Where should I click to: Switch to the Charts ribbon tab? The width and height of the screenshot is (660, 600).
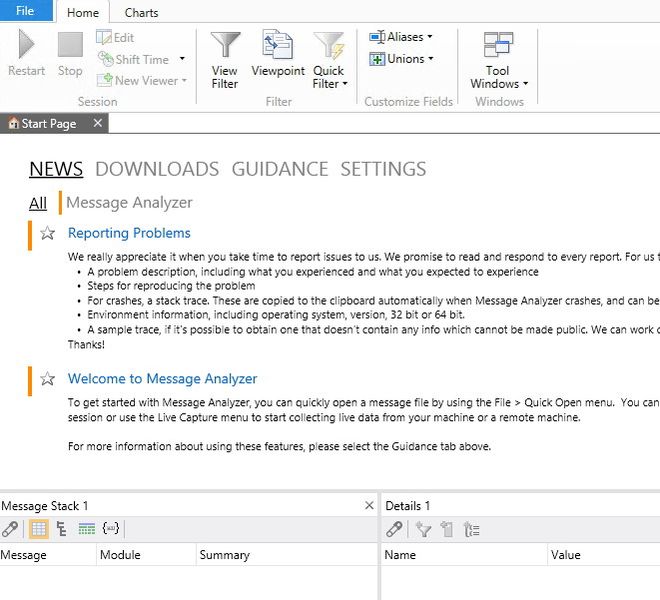[141, 13]
